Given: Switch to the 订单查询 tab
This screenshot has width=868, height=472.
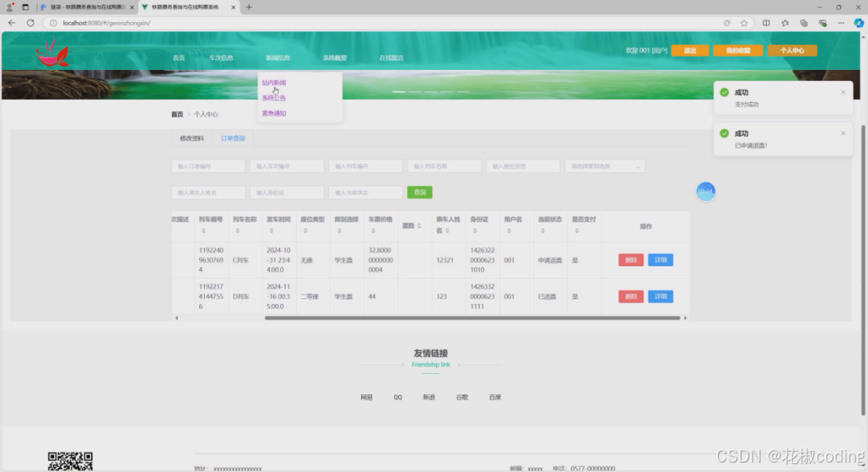Looking at the screenshot, I should pyautogui.click(x=233, y=138).
